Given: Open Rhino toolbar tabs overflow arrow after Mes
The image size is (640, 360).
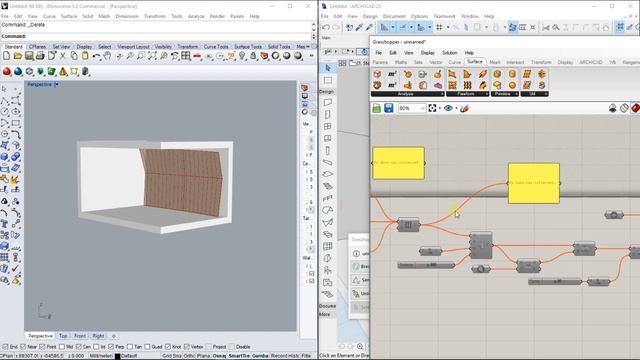Looking at the screenshot, I should pyautogui.click(x=307, y=47).
